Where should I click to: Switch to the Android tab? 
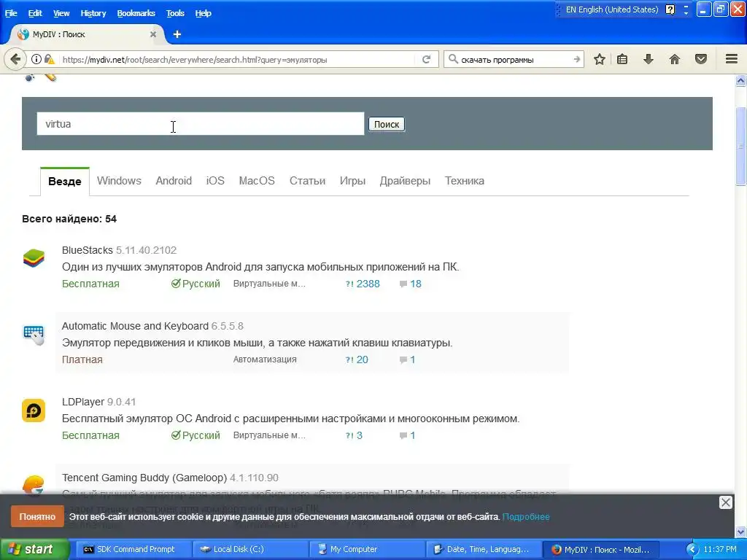[174, 181]
